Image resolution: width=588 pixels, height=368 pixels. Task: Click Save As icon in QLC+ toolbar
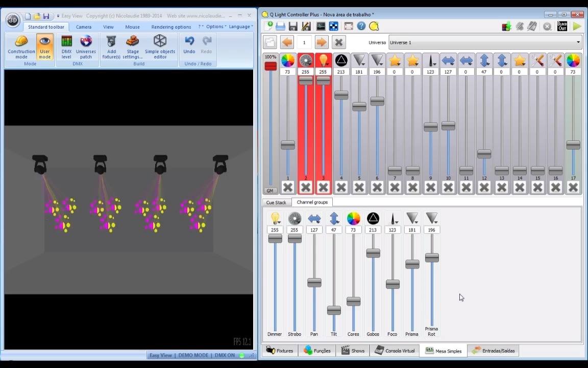point(306,26)
